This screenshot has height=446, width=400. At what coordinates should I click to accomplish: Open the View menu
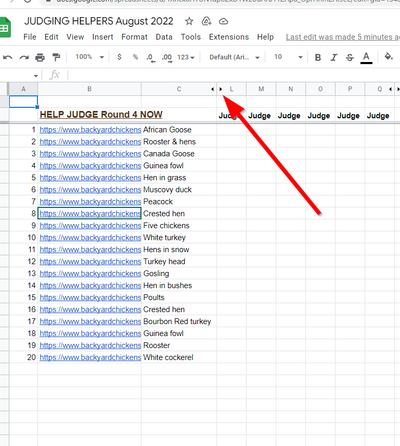coord(75,37)
